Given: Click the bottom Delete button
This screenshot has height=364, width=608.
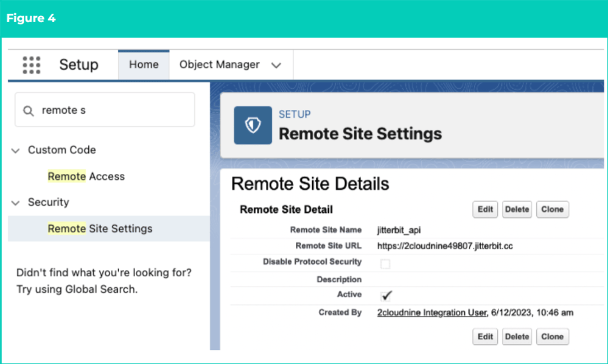Looking at the screenshot, I should click(517, 336).
